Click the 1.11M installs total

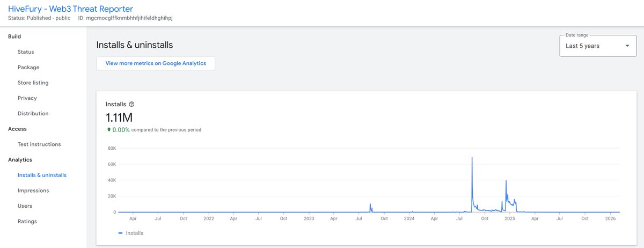[x=119, y=118]
